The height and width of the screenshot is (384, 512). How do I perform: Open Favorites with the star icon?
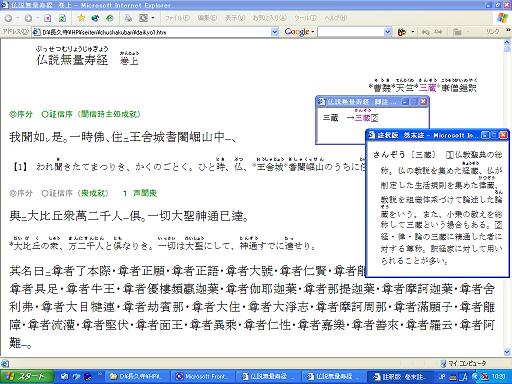(81, 18)
